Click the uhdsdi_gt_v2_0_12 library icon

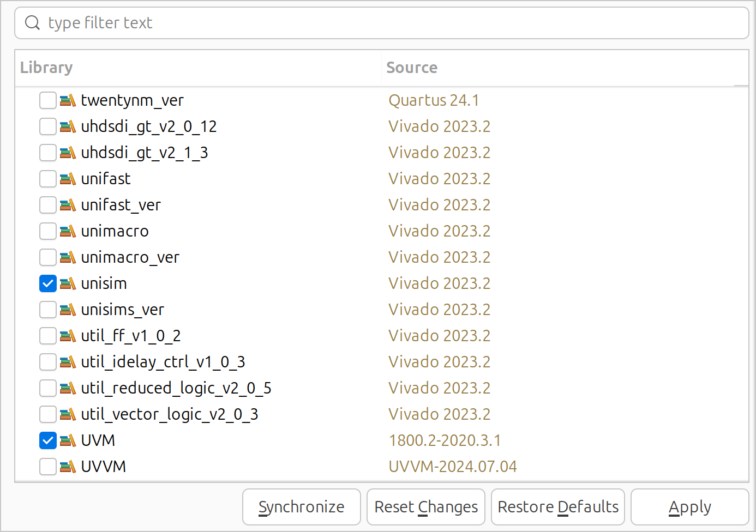point(68,126)
